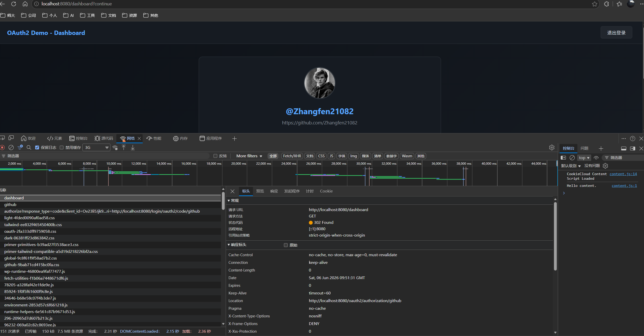Click the export HAR download arrow icon
This screenshot has height=336, width=644.
coord(133,148)
